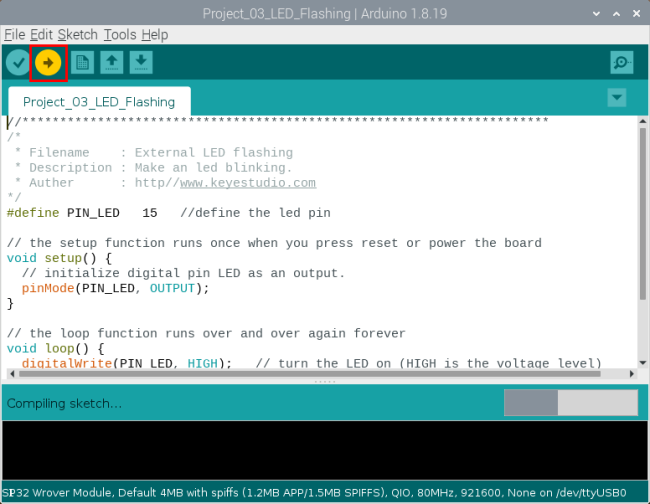Click the horizontal scrollbar left arrow
The width and height of the screenshot is (650, 504).
[12, 374]
